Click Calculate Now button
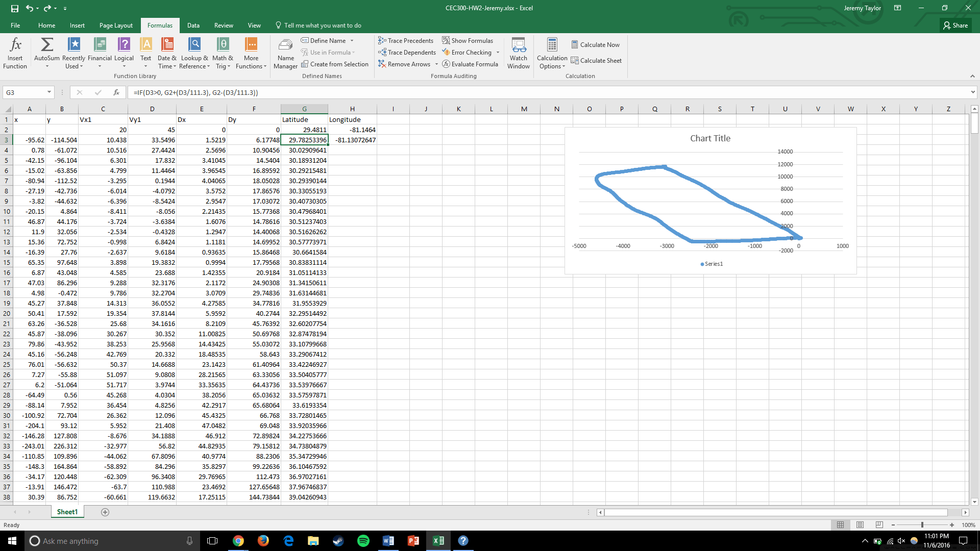The height and width of the screenshot is (551, 980). point(595,45)
